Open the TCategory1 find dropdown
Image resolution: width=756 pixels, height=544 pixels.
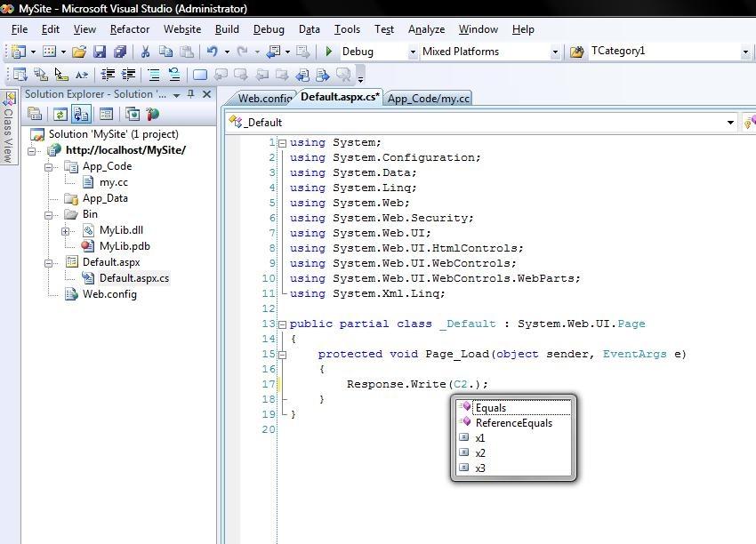745,52
